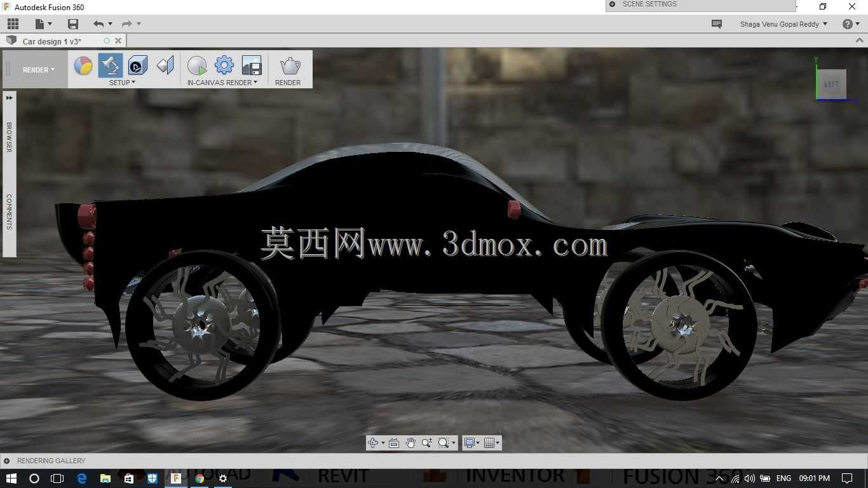Expand the undo history dropdown arrow
The image size is (868, 488).
(110, 24)
